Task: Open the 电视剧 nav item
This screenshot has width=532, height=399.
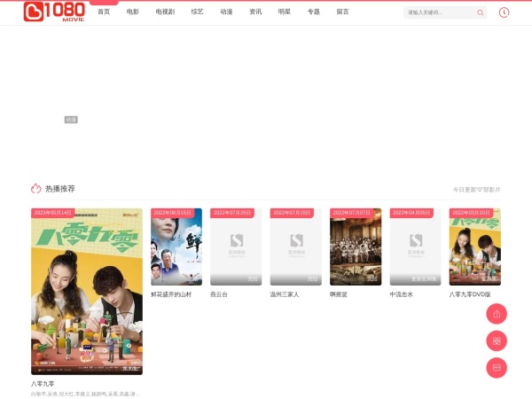Action: pyautogui.click(x=166, y=12)
